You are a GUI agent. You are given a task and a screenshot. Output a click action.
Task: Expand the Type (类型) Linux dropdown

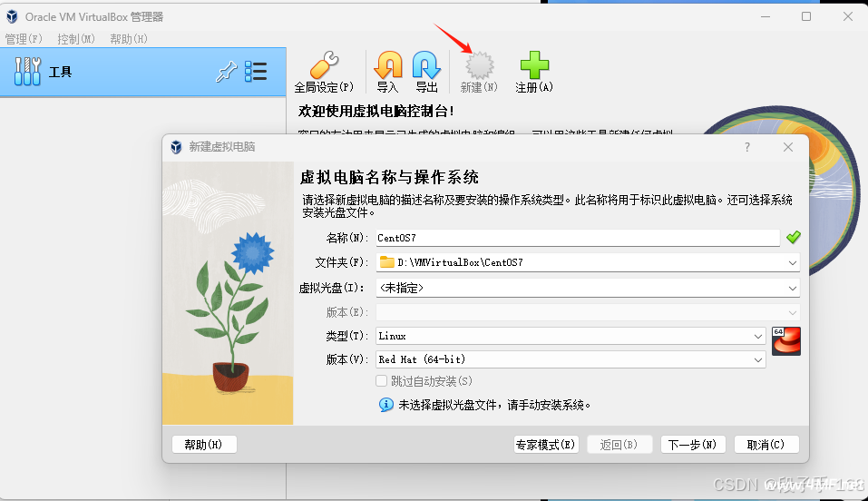tap(758, 336)
